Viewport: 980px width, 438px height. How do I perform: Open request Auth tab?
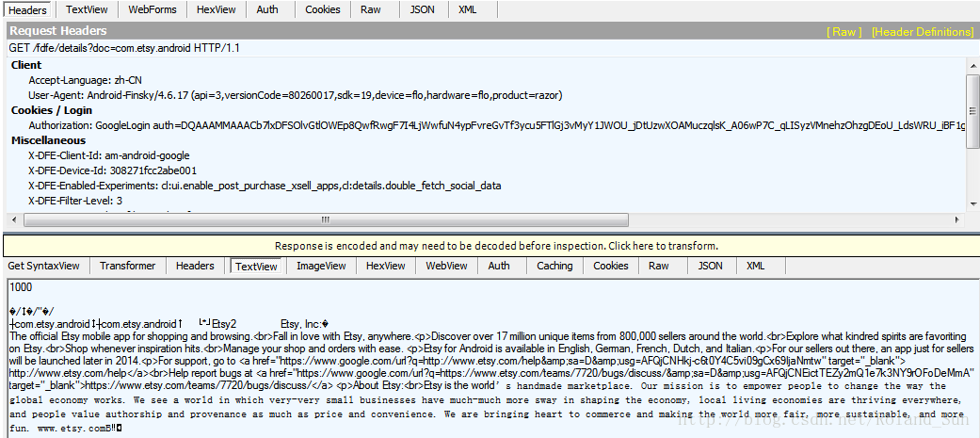pyautogui.click(x=267, y=9)
